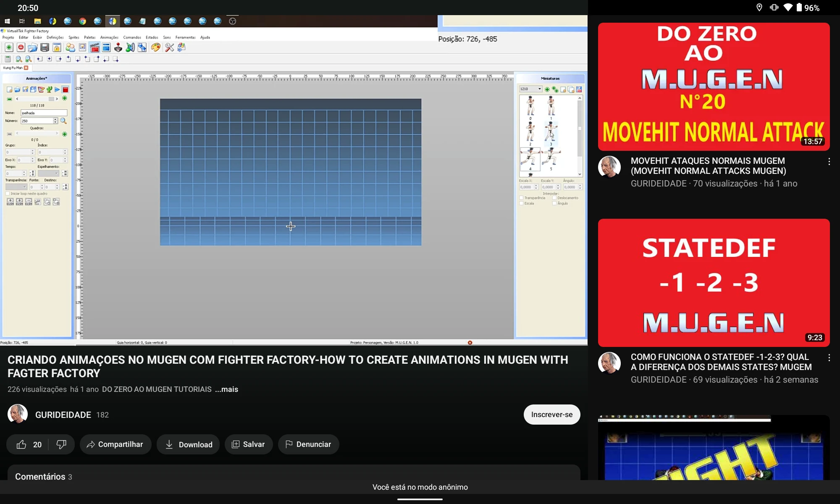
Task: Click green plus add animation button
Action: click(65, 98)
